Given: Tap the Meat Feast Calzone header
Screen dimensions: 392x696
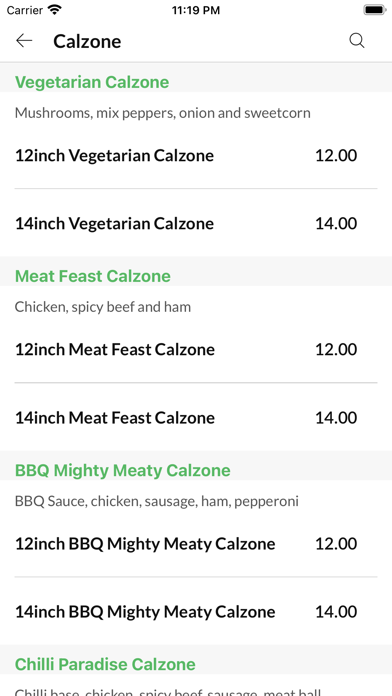Looking at the screenshot, I should click(93, 276).
